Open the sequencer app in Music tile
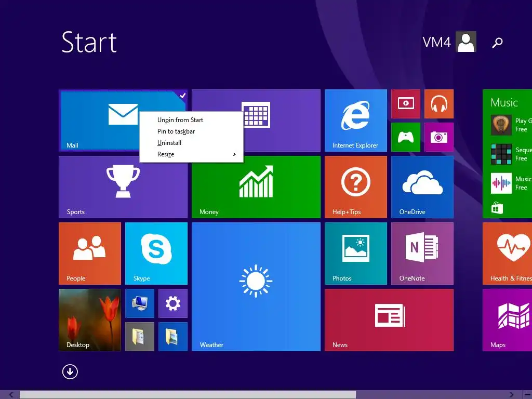Image resolution: width=532 pixels, height=399 pixels. (501, 154)
